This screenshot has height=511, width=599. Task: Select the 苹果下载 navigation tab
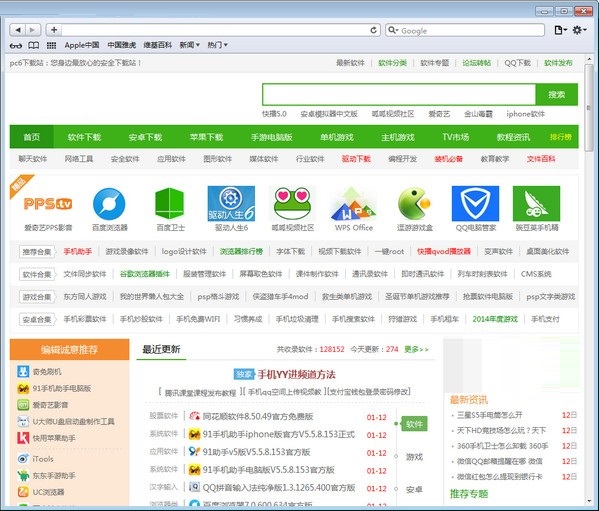tap(206, 137)
